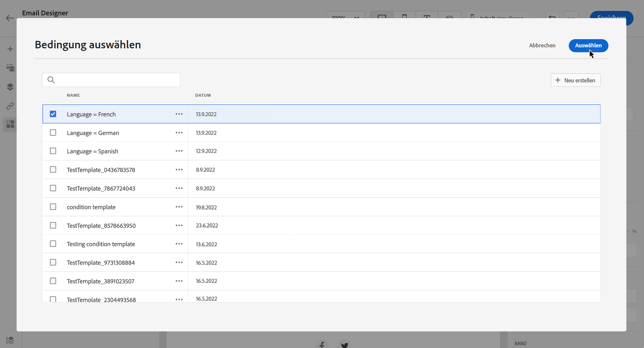Open the layers stack icon in sidebar
This screenshot has width=644, height=348.
click(x=10, y=87)
